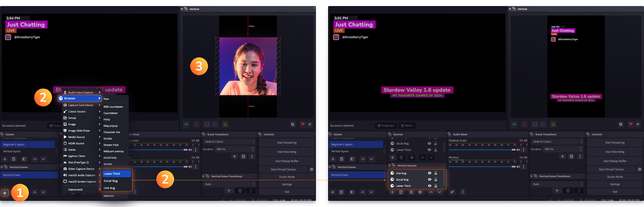Screen dimensions: 644x207
Task: Click heart icon under vertical preview, right window
Action: [631, 124]
